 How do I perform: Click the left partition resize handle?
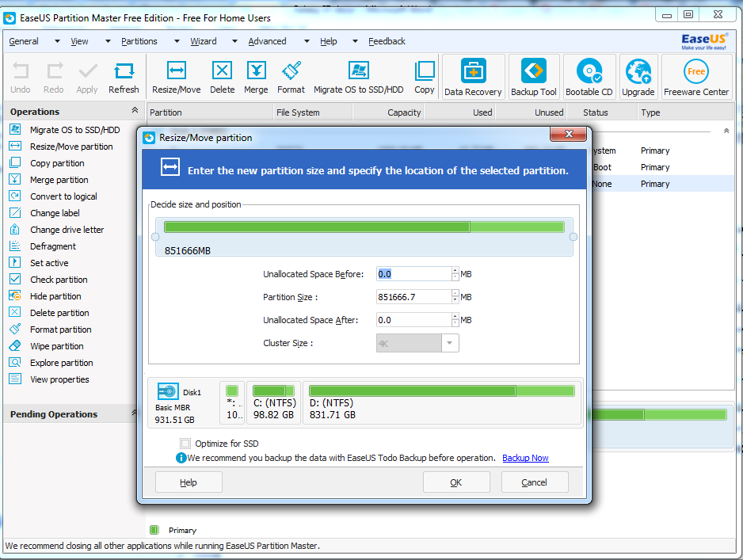(x=155, y=237)
